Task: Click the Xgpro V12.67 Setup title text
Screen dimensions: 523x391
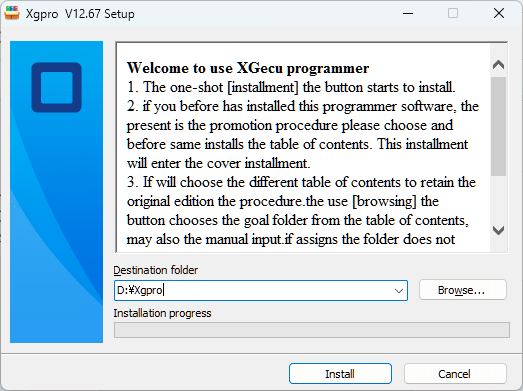Action: (x=80, y=14)
